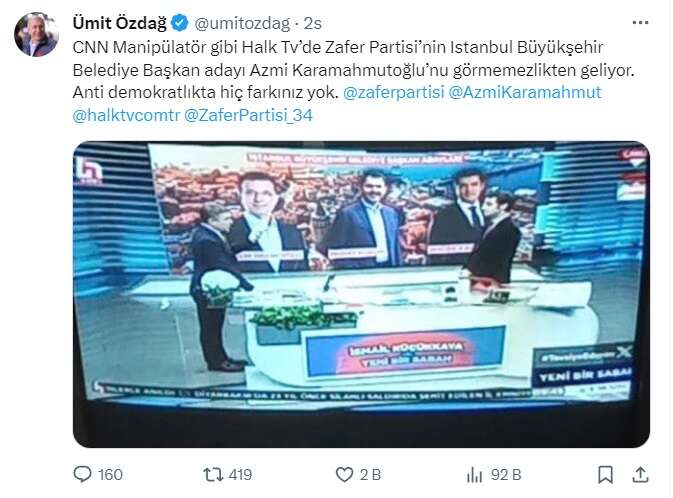Image resolution: width=673 pixels, height=498 pixels.
Task: Open the @halktvcomtr mention
Action: 126,115
